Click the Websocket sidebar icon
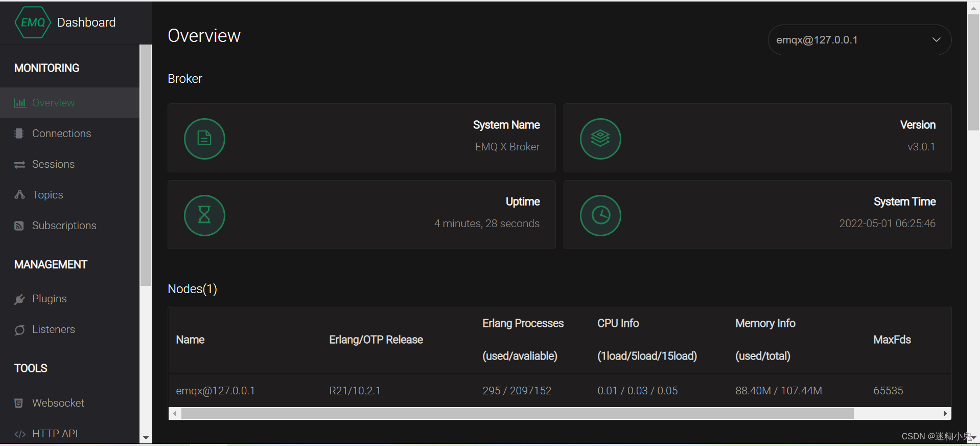Image resolution: width=980 pixels, height=446 pixels. 19,403
